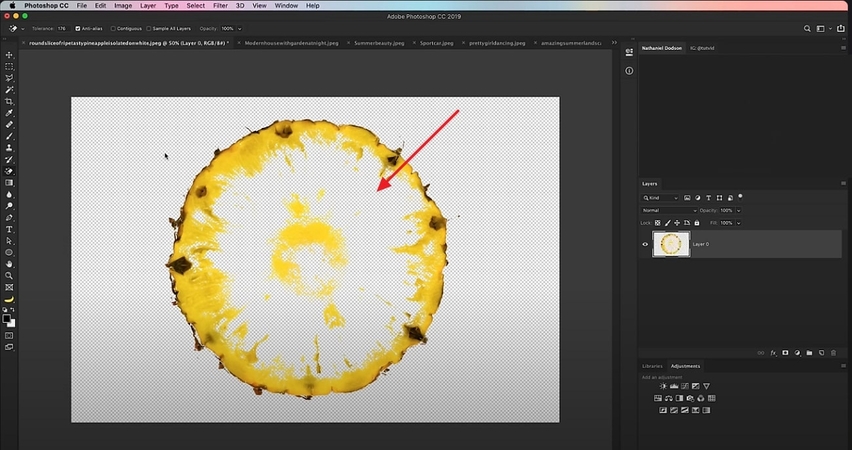The width and height of the screenshot is (852, 450).
Task: Select the Pen tool
Action: tap(9, 217)
